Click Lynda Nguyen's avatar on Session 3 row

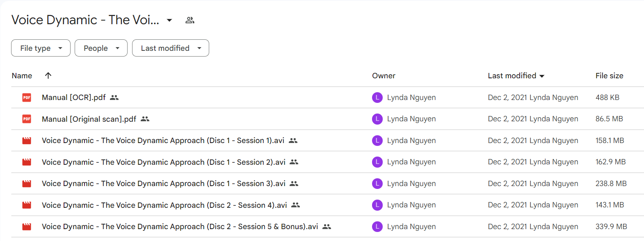[x=377, y=184]
